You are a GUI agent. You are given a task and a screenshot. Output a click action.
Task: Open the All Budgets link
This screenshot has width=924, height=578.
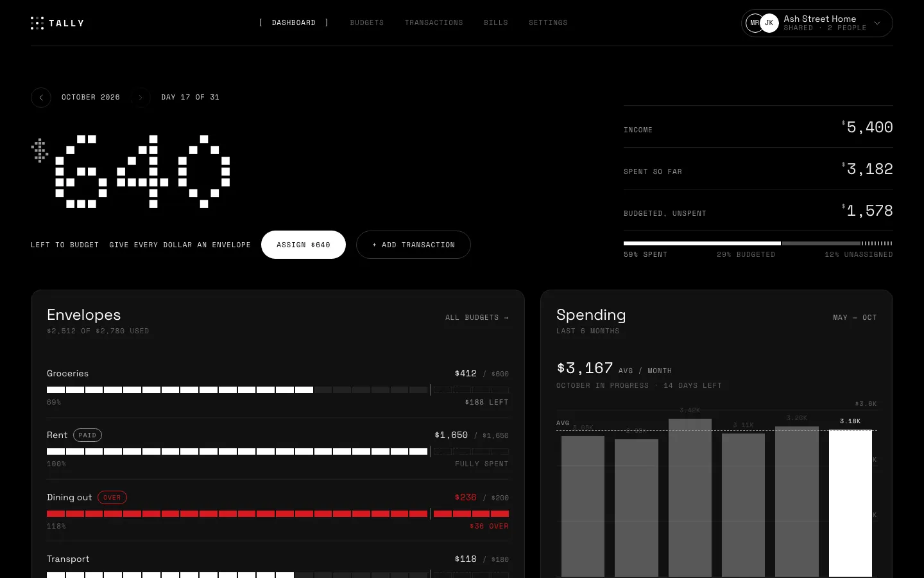[477, 317]
